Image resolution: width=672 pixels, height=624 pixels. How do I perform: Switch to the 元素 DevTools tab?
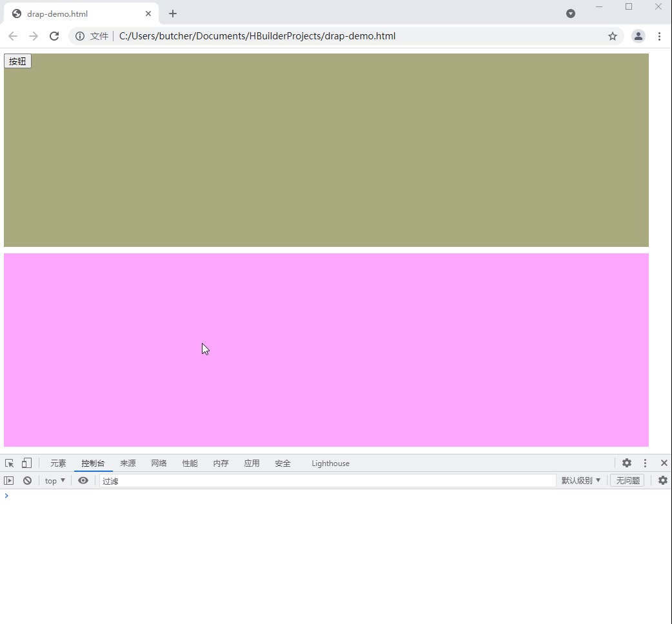tap(58, 463)
